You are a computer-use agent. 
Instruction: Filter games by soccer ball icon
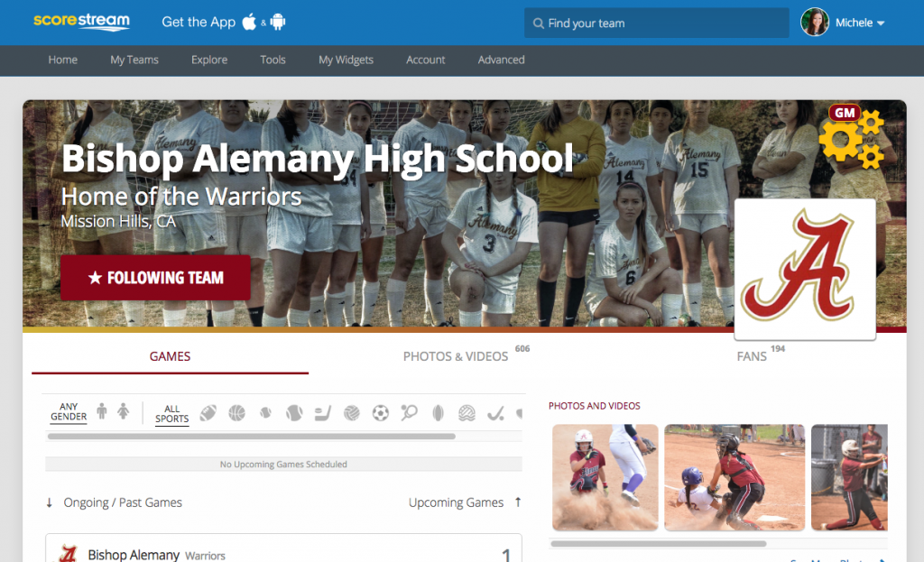[x=380, y=412]
